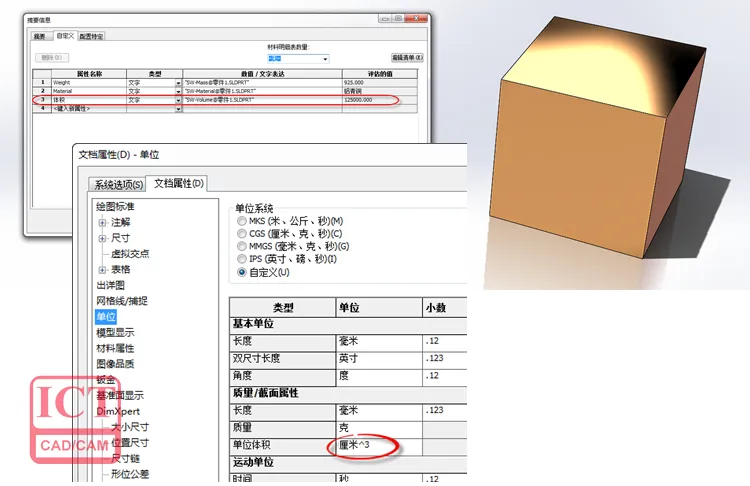
Task: Open type dropdown for the Material row
Action: click(178, 91)
